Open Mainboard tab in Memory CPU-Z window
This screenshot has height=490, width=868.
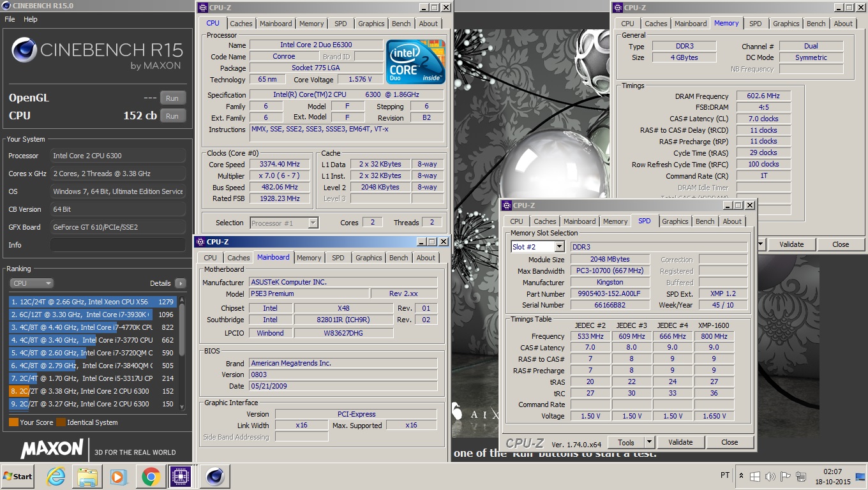pyautogui.click(x=691, y=24)
